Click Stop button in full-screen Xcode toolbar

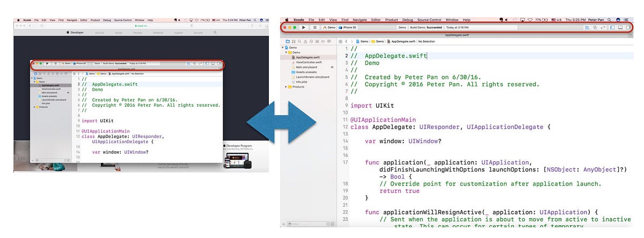coord(315,27)
